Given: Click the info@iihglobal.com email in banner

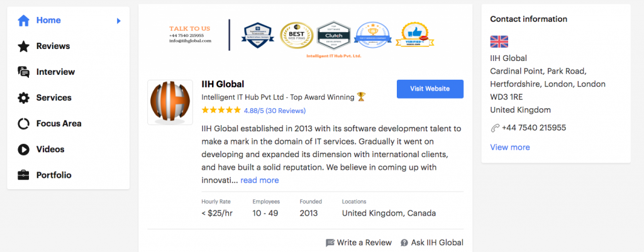Looking at the screenshot, I should pyautogui.click(x=190, y=41).
